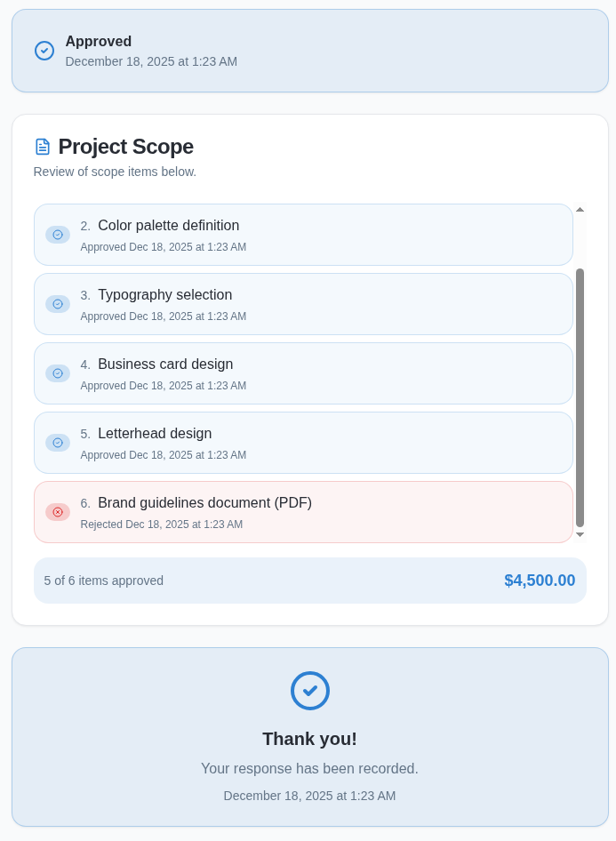
Task: Expand the Business card design item
Action: pyautogui.click(x=303, y=373)
